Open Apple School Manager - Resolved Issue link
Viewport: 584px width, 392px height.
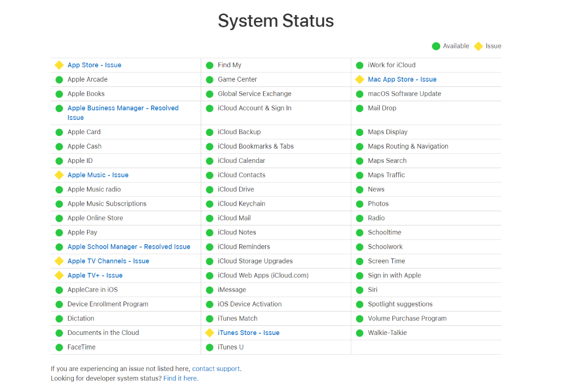point(129,246)
